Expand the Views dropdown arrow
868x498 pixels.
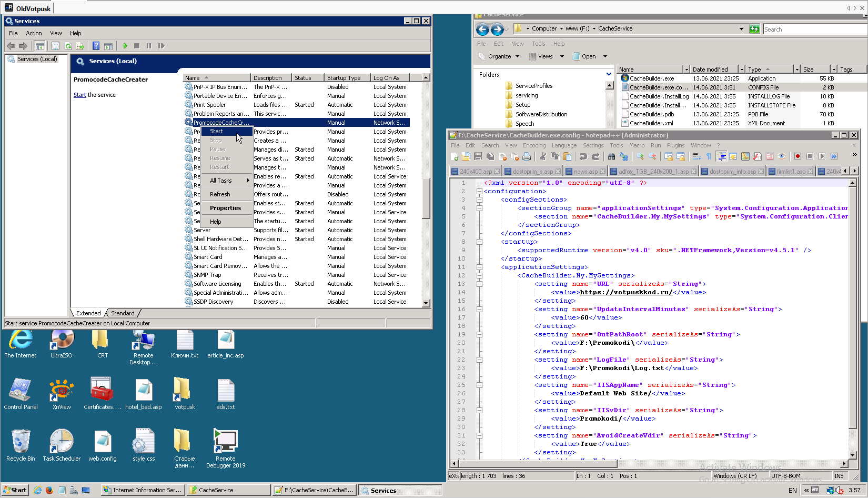pyautogui.click(x=562, y=56)
